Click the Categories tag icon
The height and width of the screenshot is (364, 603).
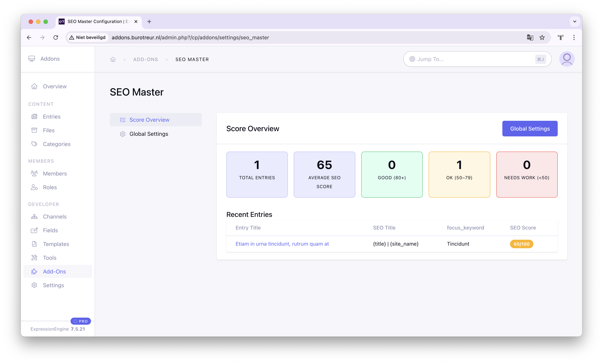coord(35,144)
